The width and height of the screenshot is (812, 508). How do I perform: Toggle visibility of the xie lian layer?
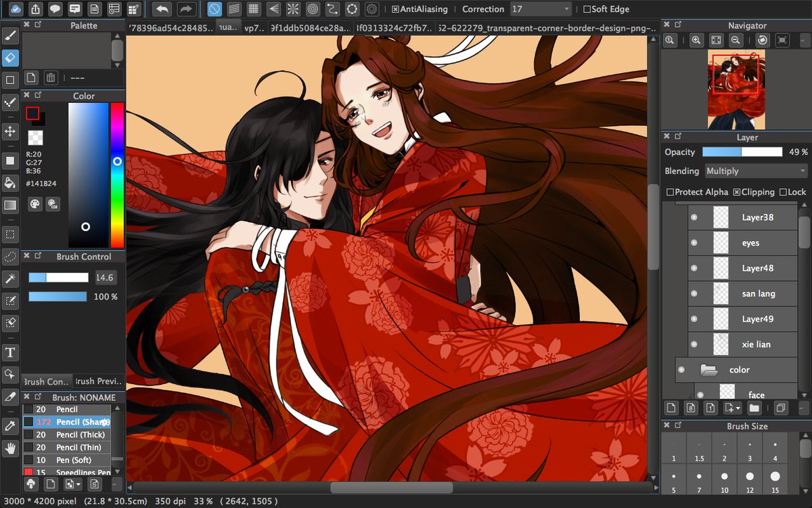coord(694,345)
